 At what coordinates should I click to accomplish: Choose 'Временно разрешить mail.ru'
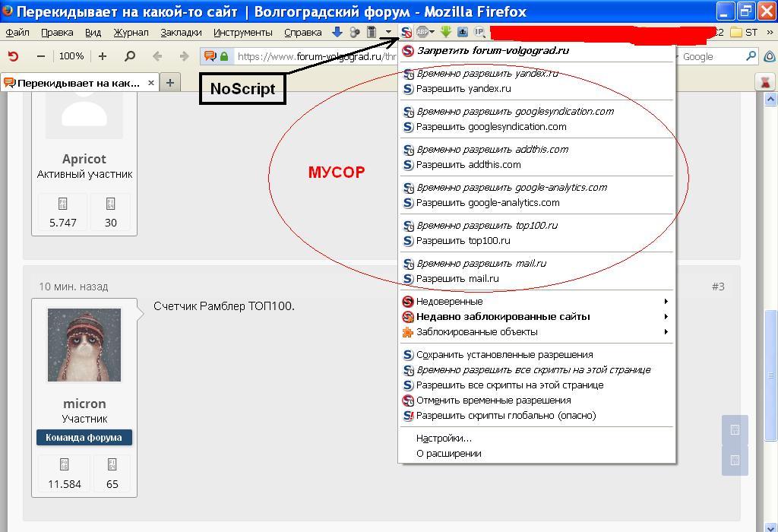(x=537, y=264)
